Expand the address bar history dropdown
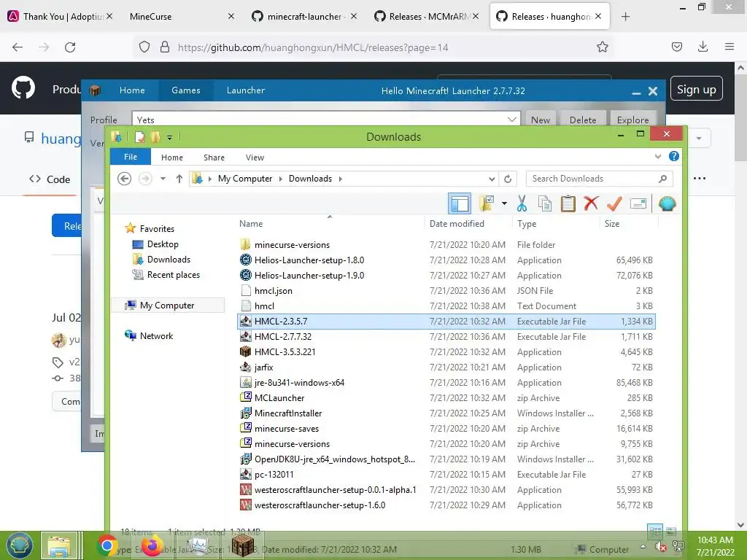The height and width of the screenshot is (560, 747). tap(492, 179)
